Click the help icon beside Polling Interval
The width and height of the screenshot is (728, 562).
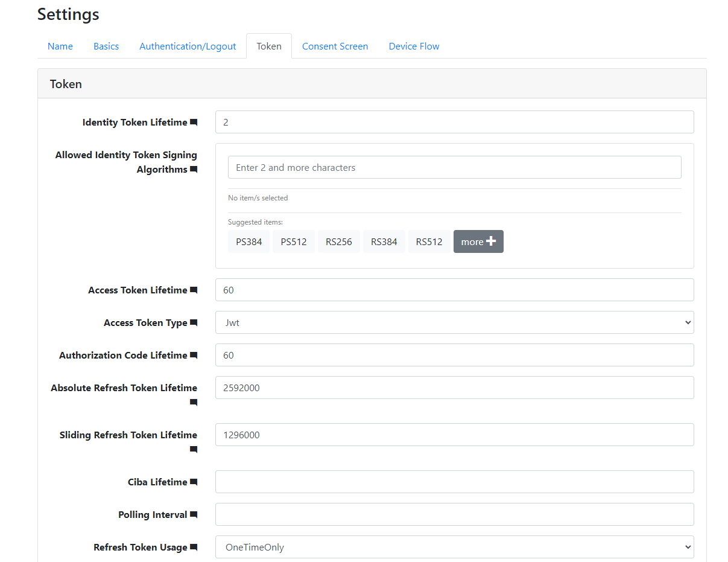click(194, 514)
